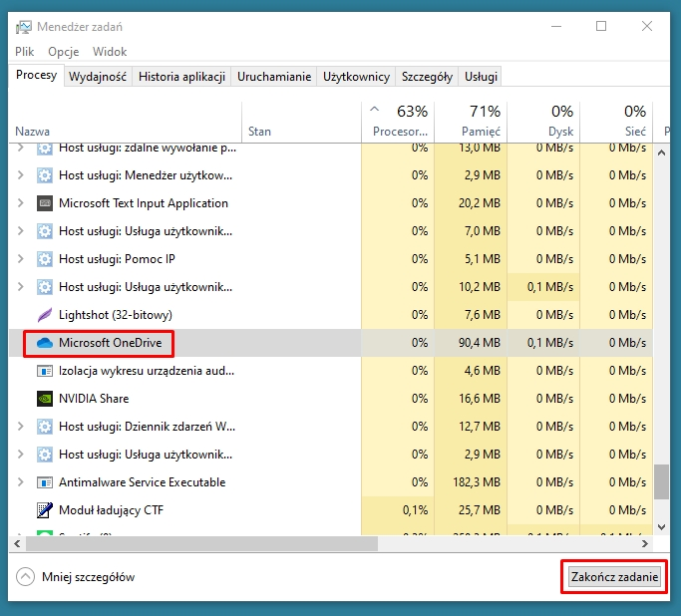Click the Microsoft Text Input Application icon
Image resolution: width=681 pixels, height=616 pixels.
pyautogui.click(x=44, y=203)
